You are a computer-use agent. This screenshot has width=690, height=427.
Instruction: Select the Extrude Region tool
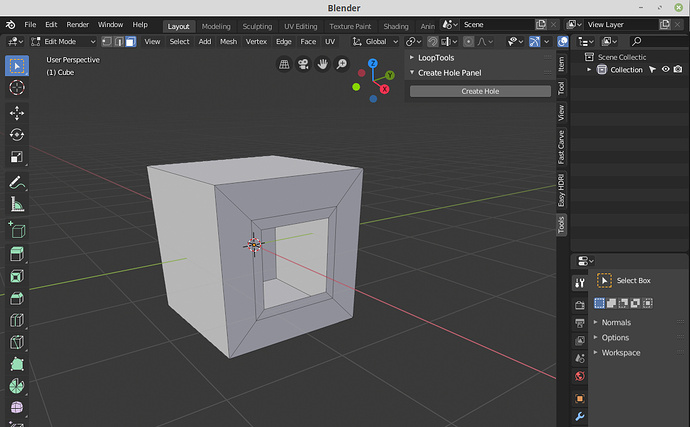tap(17, 254)
